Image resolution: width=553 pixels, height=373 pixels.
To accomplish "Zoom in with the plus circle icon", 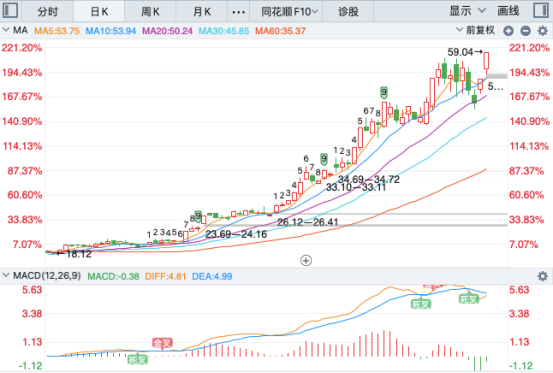I will (x=508, y=31).
